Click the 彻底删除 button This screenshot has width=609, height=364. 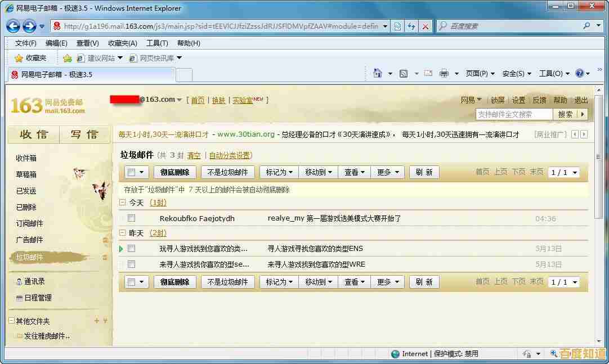174,172
